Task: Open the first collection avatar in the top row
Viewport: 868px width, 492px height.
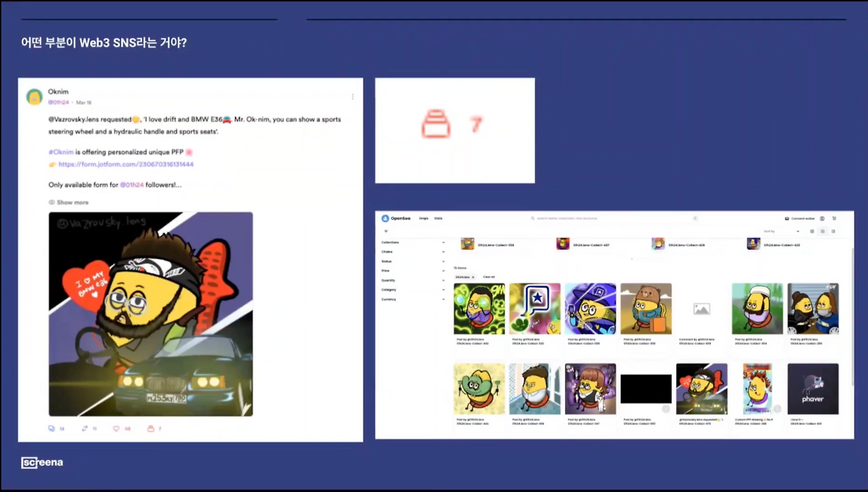Action: point(467,244)
